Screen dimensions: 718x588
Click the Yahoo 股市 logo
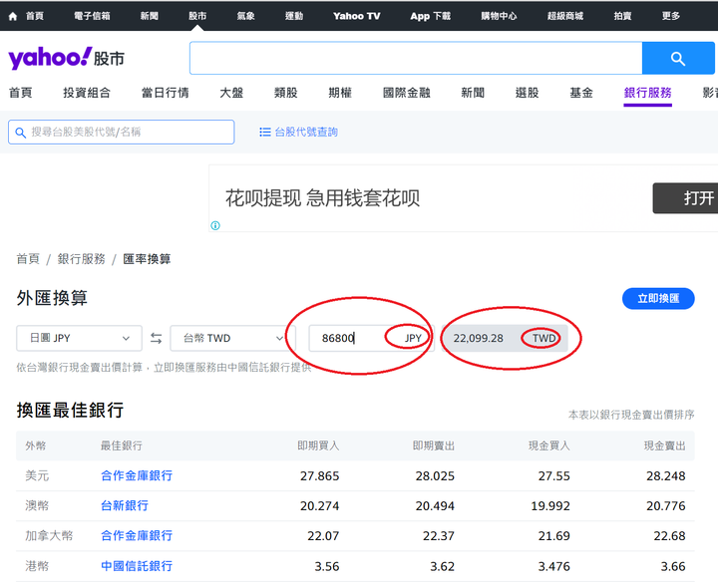coord(67,59)
